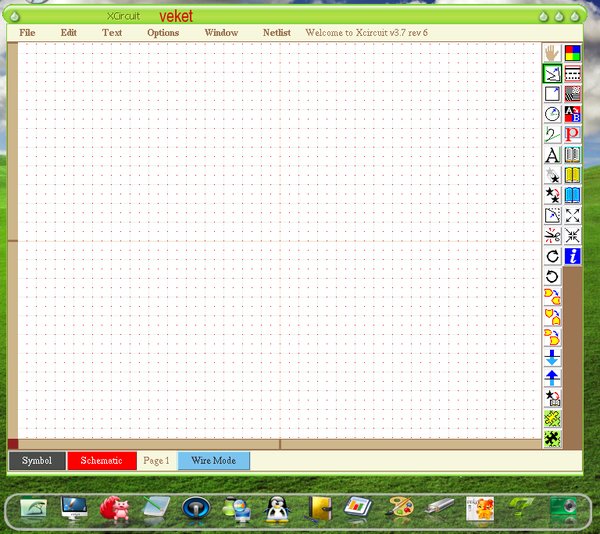Zoom out with contracting arrows icon
This screenshot has width=600, height=534.
(x=572, y=236)
